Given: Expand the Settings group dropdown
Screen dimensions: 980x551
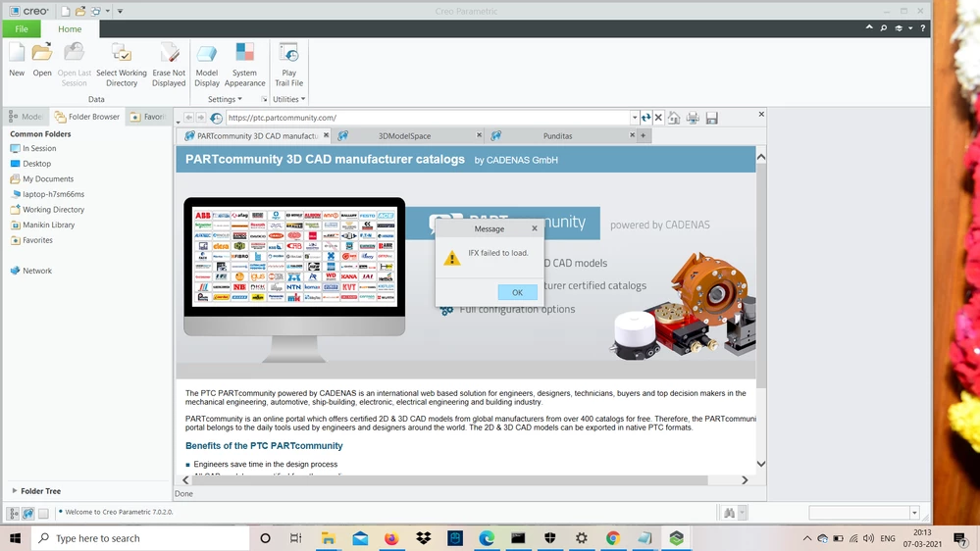Looking at the screenshot, I should [x=225, y=99].
